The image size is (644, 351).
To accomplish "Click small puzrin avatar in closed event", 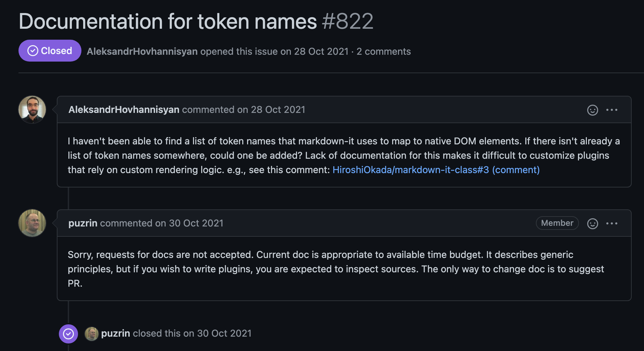I will (x=91, y=334).
